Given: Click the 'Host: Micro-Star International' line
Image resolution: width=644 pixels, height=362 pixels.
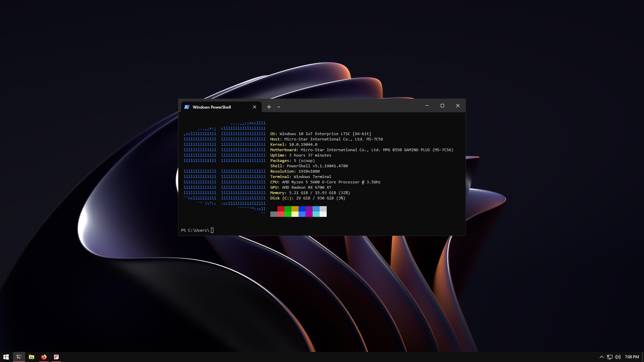Looking at the screenshot, I should [327, 139].
